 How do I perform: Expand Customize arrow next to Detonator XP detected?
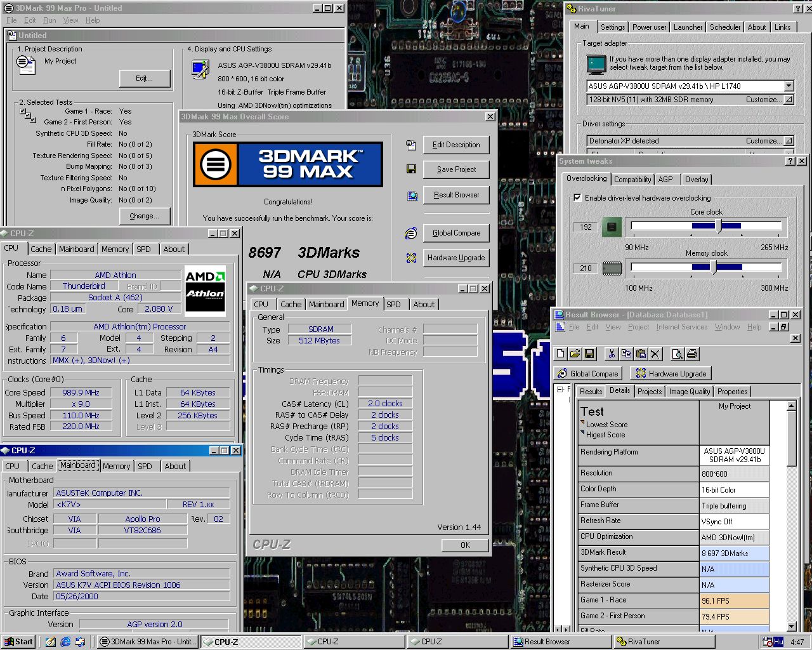pyautogui.click(x=789, y=141)
